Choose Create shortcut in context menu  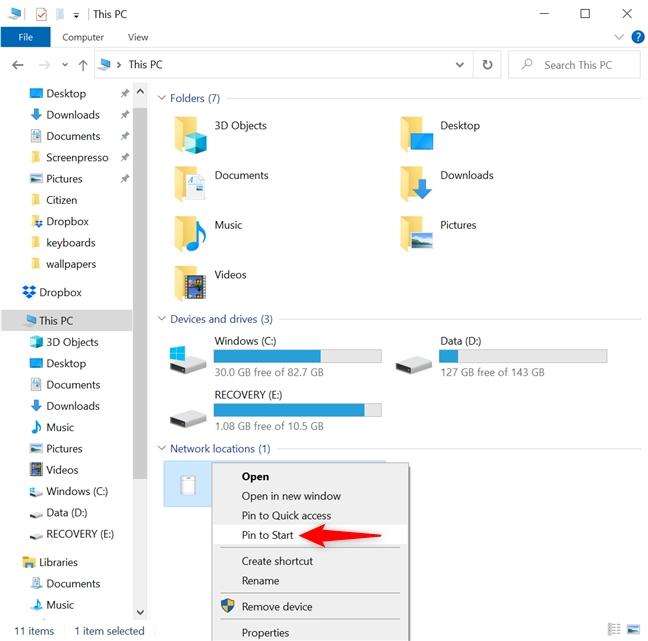click(310, 561)
